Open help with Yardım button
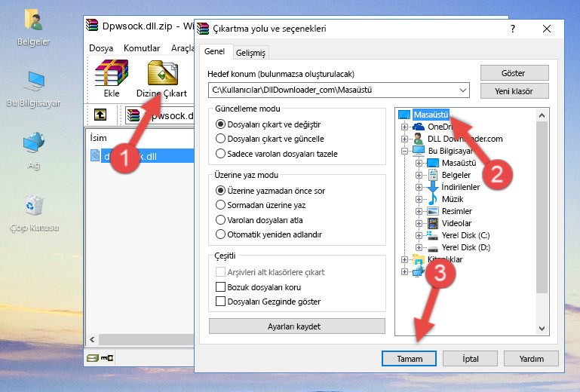 [531, 358]
